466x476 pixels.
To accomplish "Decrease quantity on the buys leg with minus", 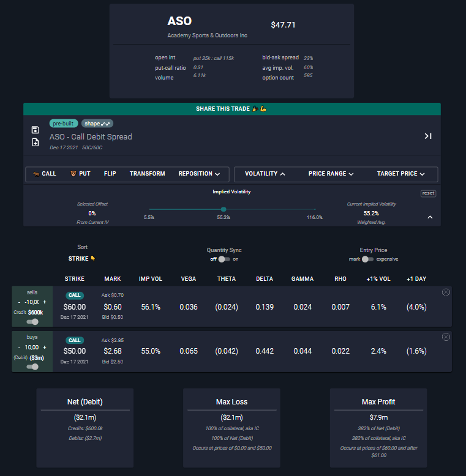I will 19,347.
